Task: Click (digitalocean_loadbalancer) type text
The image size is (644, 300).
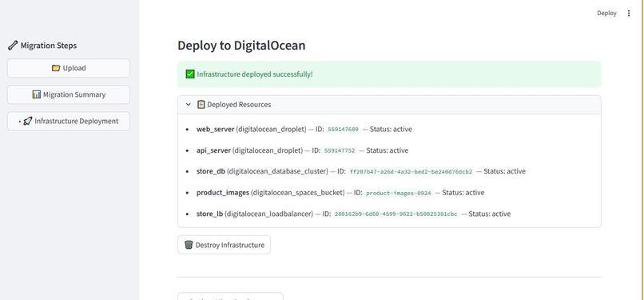Action: click(x=269, y=214)
